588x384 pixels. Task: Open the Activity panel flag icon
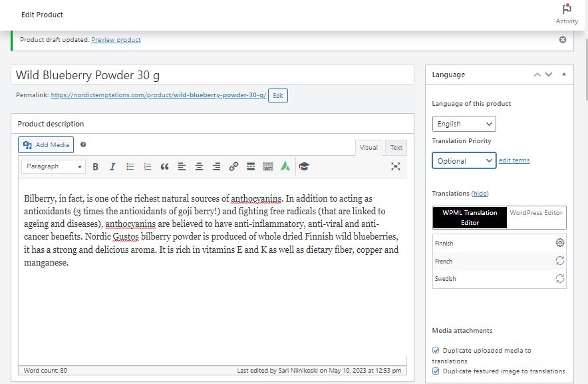[x=567, y=9]
